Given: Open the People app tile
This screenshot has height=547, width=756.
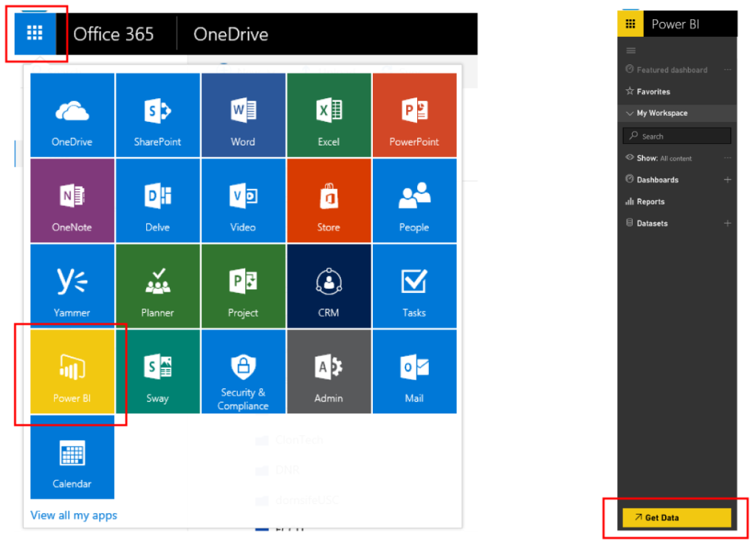Looking at the screenshot, I should tap(415, 201).
